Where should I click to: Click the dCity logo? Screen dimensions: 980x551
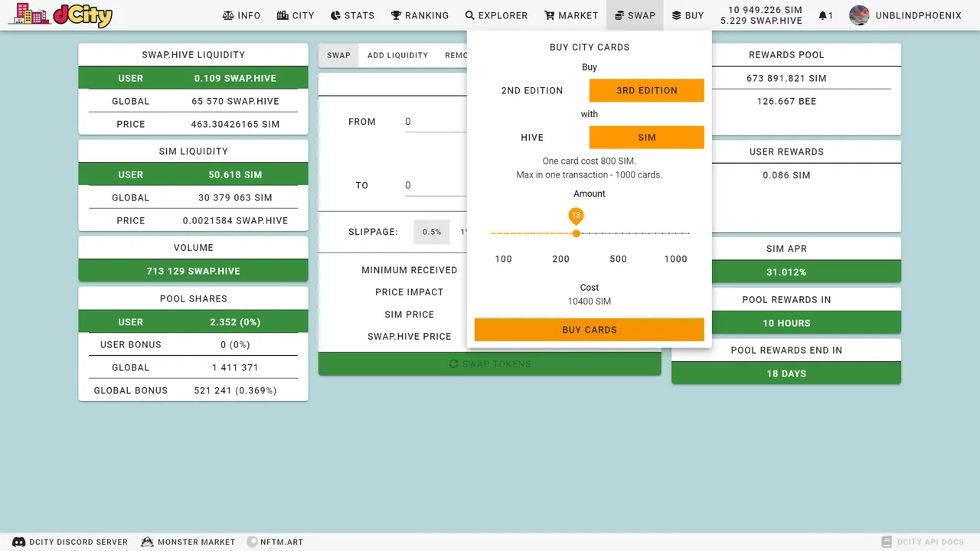point(60,15)
